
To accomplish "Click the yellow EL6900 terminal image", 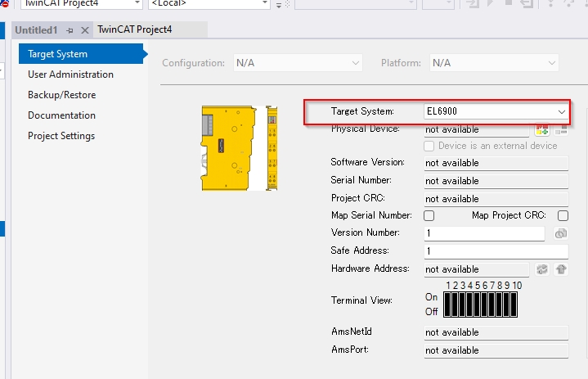I will [240, 148].
